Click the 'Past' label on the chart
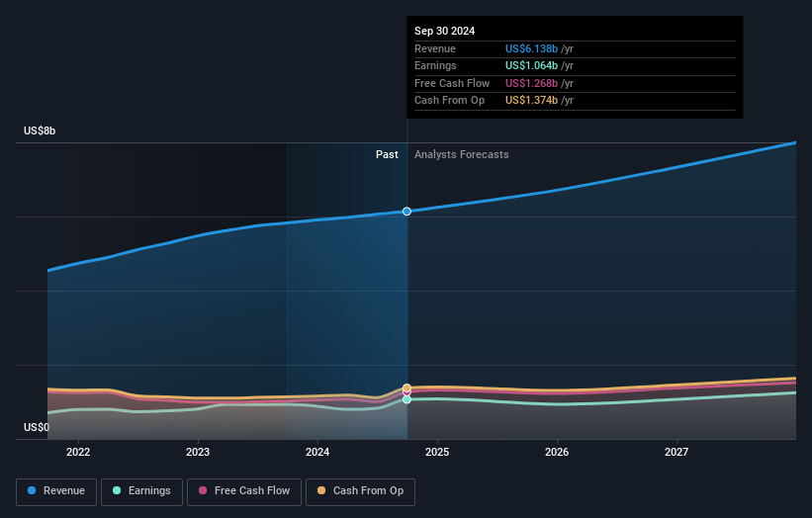812x518 pixels. pos(387,155)
